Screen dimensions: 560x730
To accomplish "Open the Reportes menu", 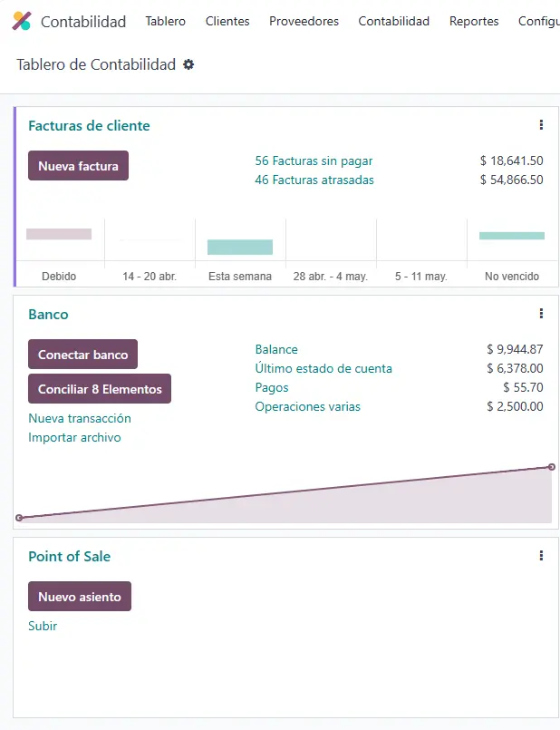I will pos(474,22).
